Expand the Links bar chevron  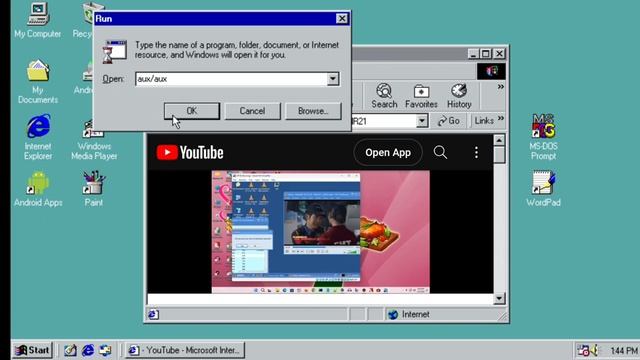(x=501, y=118)
